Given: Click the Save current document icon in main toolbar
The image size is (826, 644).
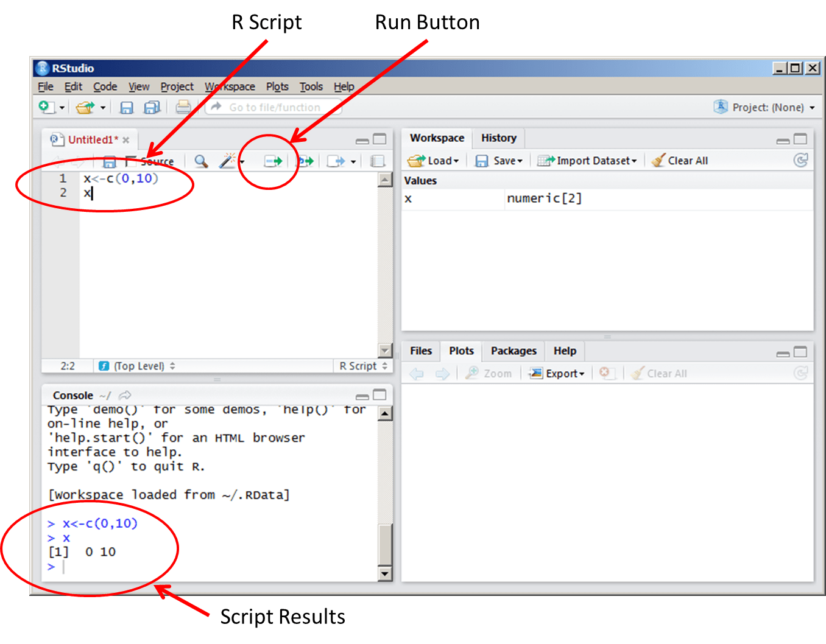Looking at the screenshot, I should click(x=126, y=108).
